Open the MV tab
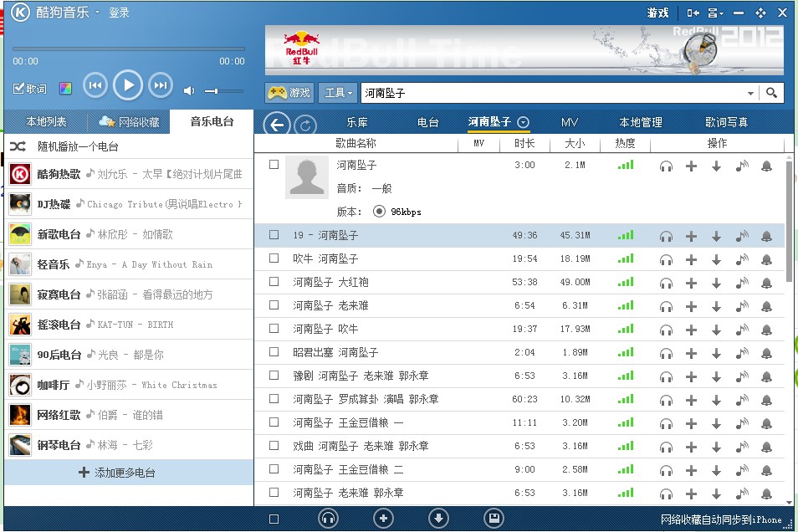This screenshot has width=798, height=532. coord(569,122)
